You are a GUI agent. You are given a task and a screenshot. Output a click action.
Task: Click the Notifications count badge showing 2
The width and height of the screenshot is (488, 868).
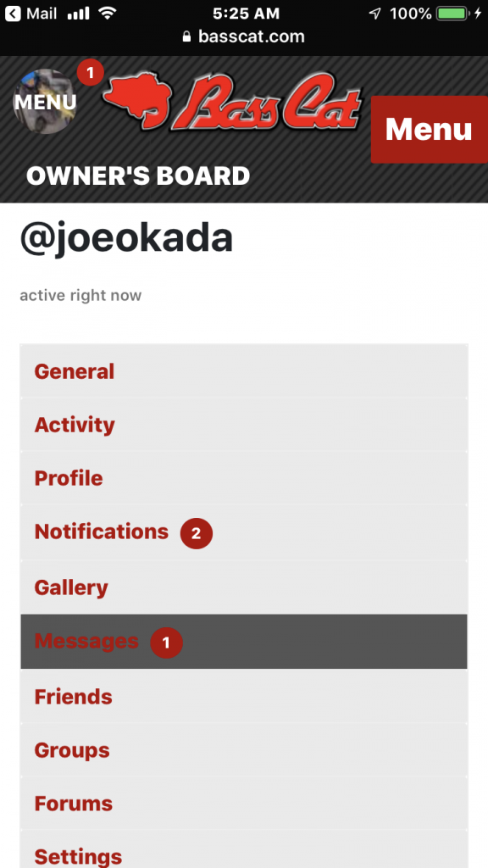pos(197,533)
